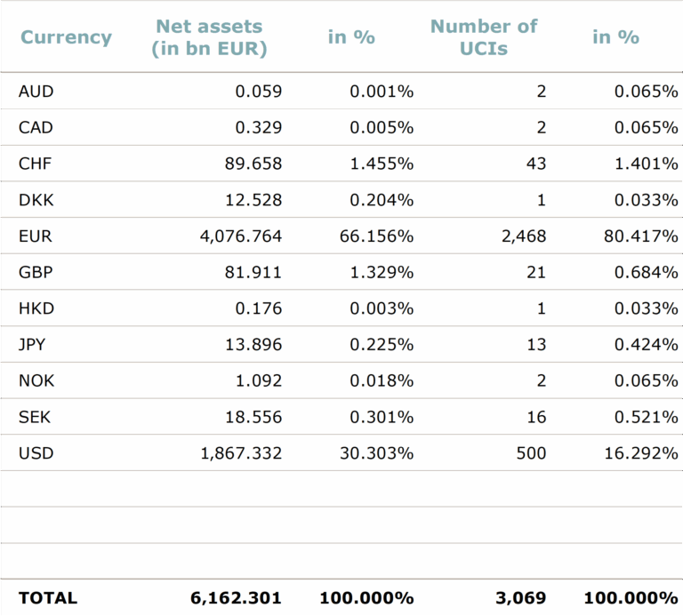Select the USD UCI count 500
This screenshot has width=683, height=616.
(x=531, y=453)
